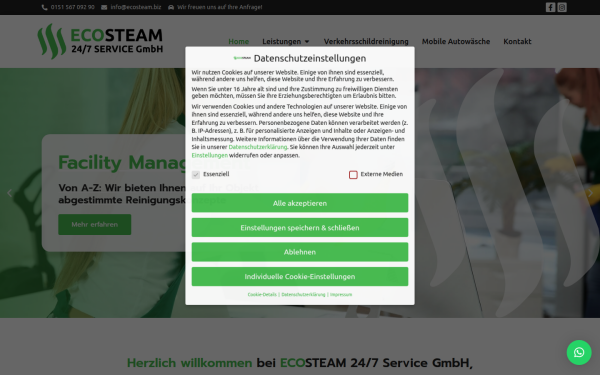Follow the inline Einstellungen text link
600x375 pixels.
tap(210, 155)
